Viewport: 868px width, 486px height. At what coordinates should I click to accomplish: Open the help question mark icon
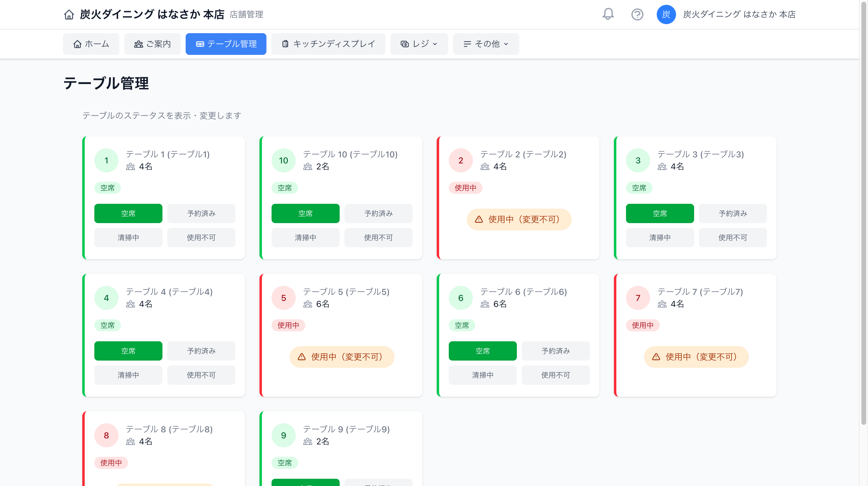point(637,14)
